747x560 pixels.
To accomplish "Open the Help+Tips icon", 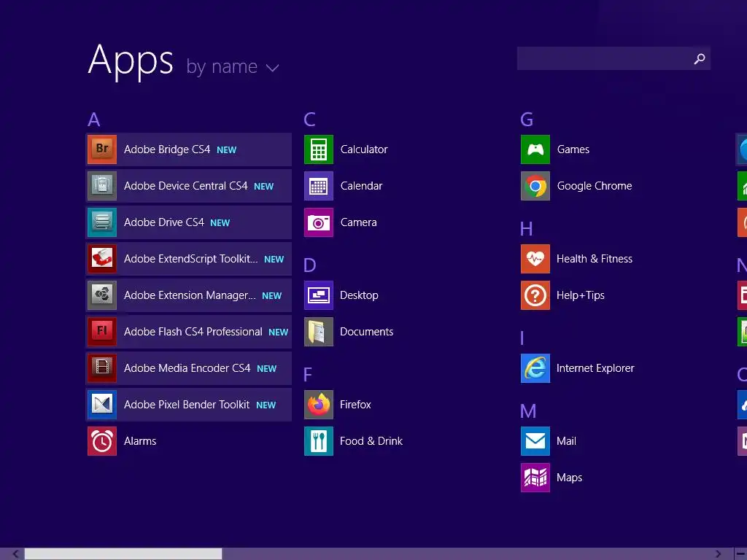I will [535, 295].
